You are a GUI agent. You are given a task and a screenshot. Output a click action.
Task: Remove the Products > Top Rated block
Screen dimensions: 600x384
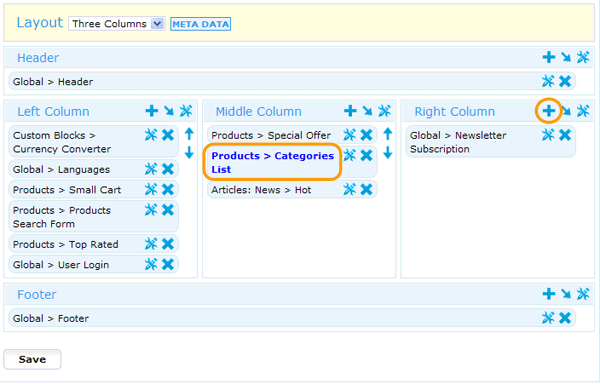(x=168, y=244)
